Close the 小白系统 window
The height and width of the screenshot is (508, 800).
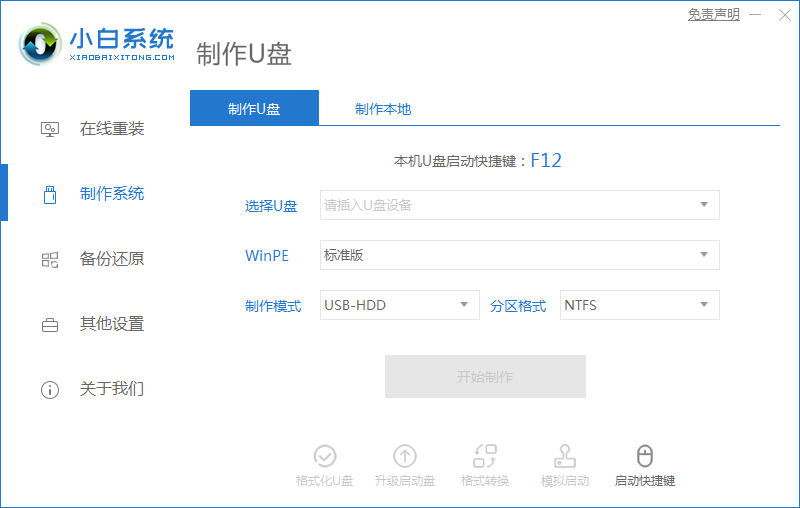(785, 15)
